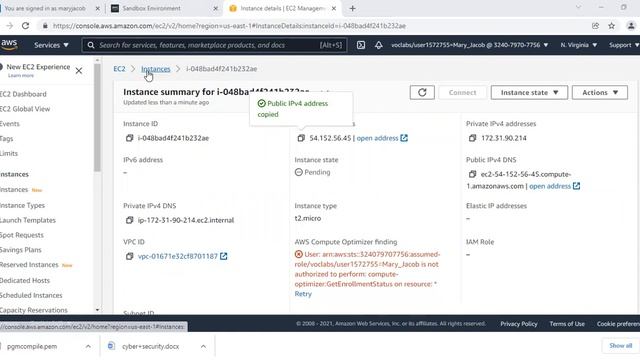Open Spot Requests
Screen dimensions: 640x360
coord(22,235)
